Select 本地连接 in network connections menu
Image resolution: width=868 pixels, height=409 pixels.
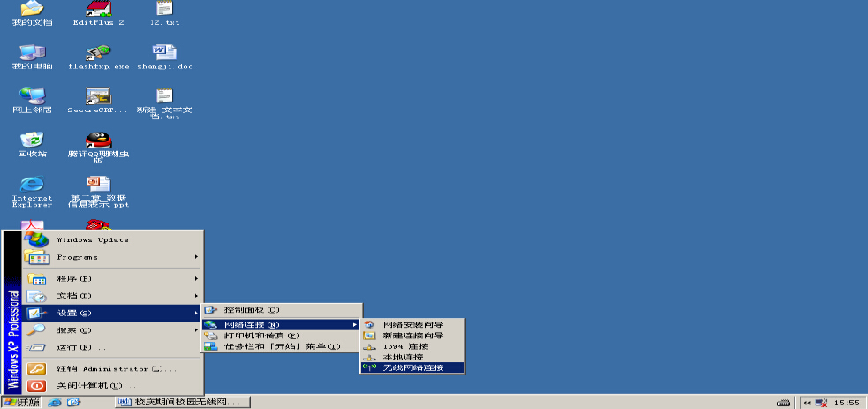click(404, 357)
